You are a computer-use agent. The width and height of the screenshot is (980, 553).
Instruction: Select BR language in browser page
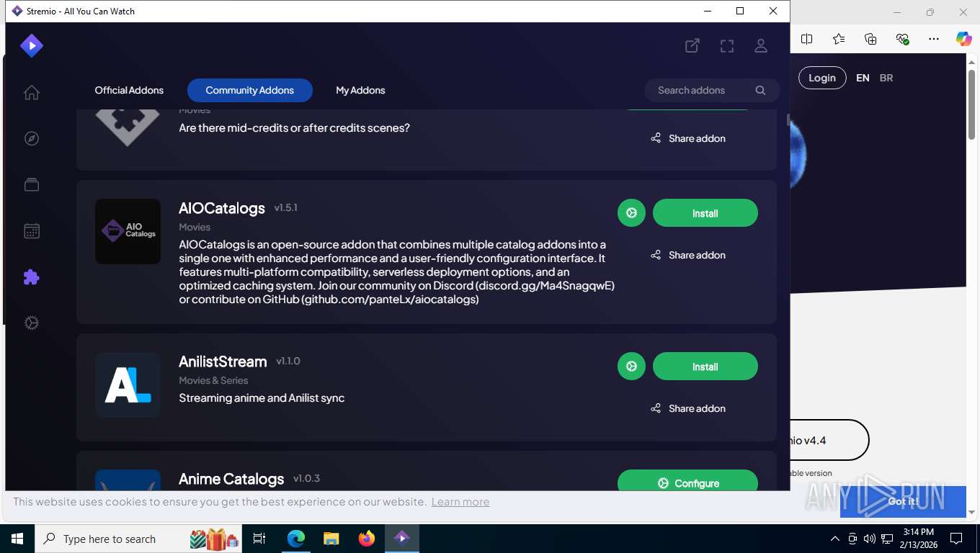coord(886,78)
